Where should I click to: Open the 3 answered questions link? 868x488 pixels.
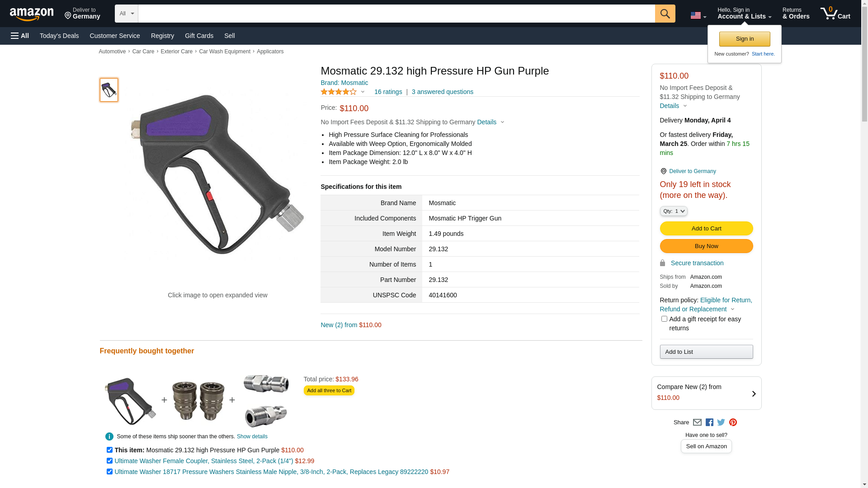coord(442,92)
